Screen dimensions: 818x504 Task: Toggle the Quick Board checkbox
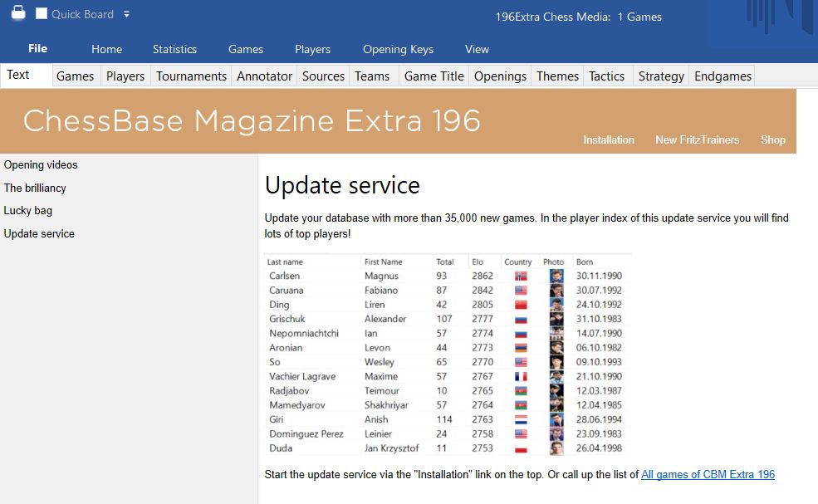(x=42, y=13)
